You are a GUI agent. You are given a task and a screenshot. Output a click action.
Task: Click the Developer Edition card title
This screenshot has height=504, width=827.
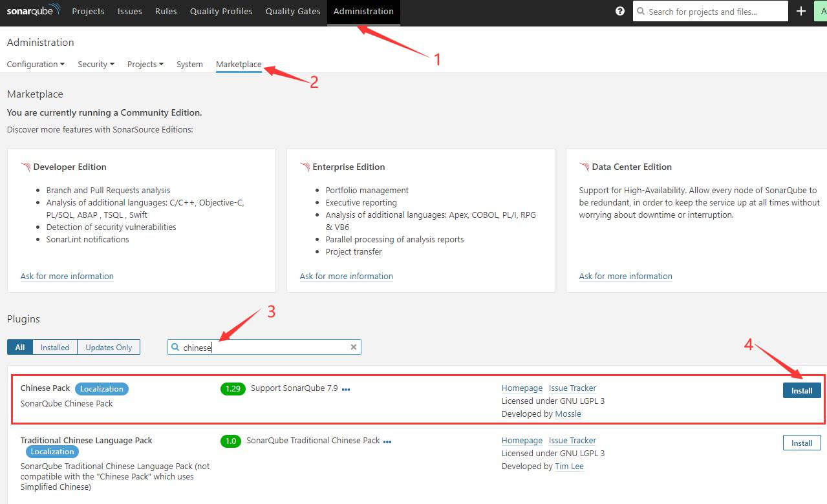coord(70,167)
